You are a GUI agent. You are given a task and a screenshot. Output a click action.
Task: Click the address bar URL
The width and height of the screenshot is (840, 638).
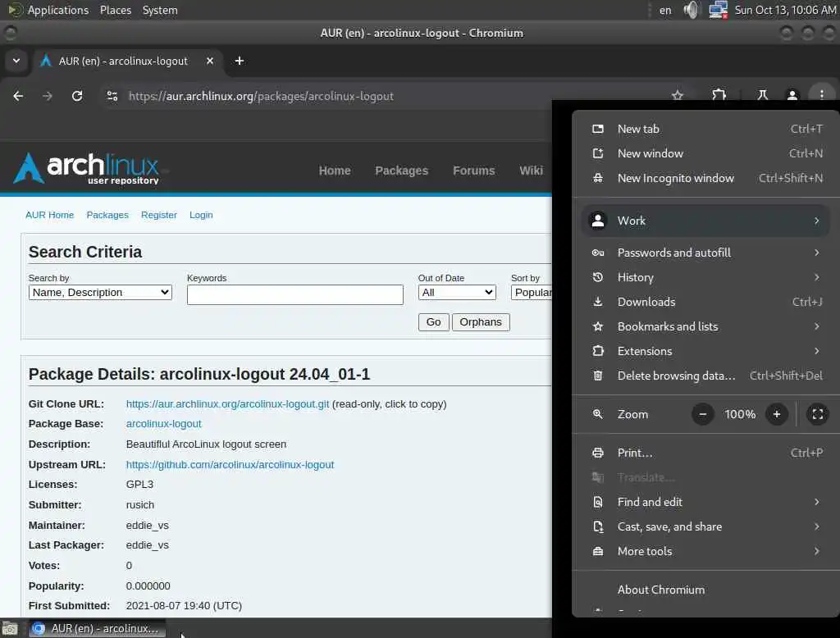pos(261,96)
